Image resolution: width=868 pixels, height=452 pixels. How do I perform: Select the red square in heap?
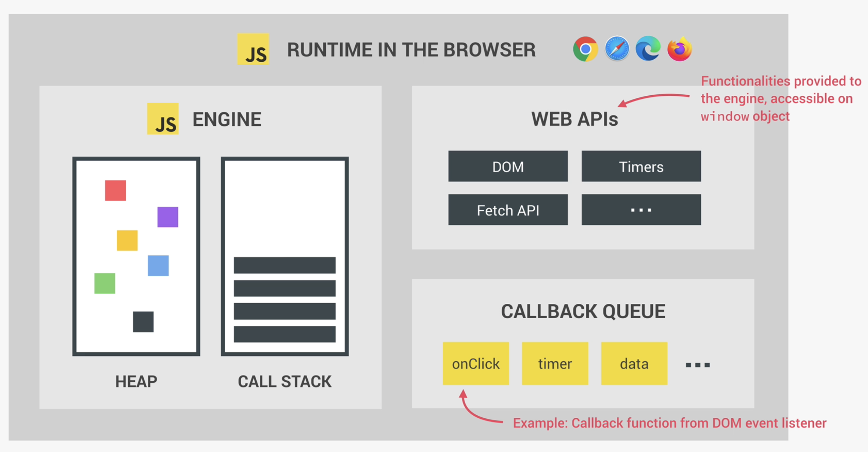[116, 191]
